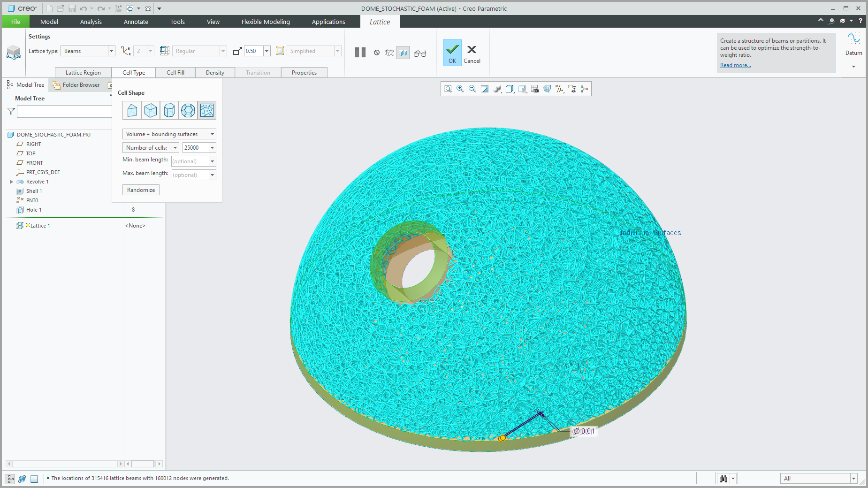The width and height of the screenshot is (868, 488).
Task: Click the Randomize button
Action: point(141,190)
